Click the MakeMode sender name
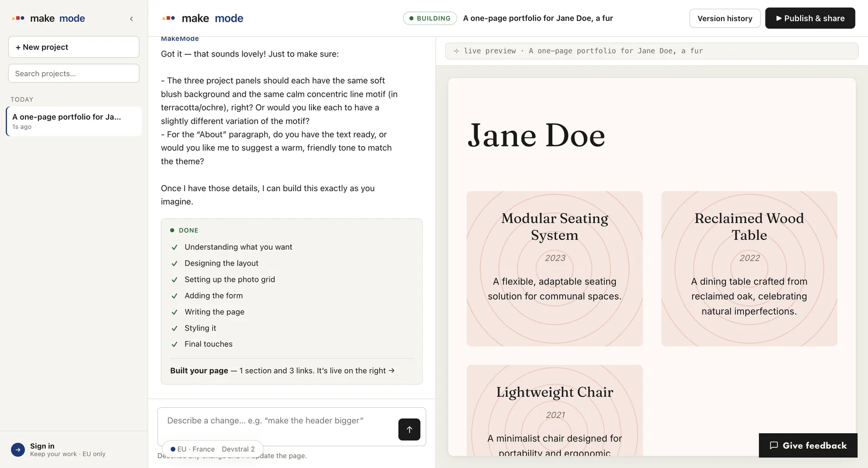 point(180,39)
